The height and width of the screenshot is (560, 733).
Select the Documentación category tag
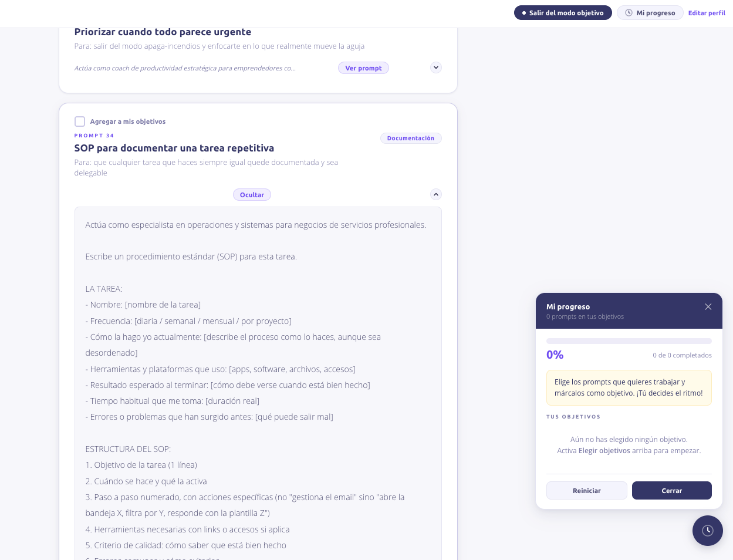pyautogui.click(x=410, y=139)
